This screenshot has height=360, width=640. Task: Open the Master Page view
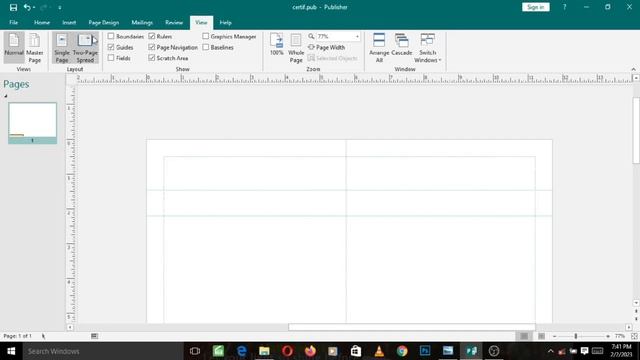tap(35, 47)
